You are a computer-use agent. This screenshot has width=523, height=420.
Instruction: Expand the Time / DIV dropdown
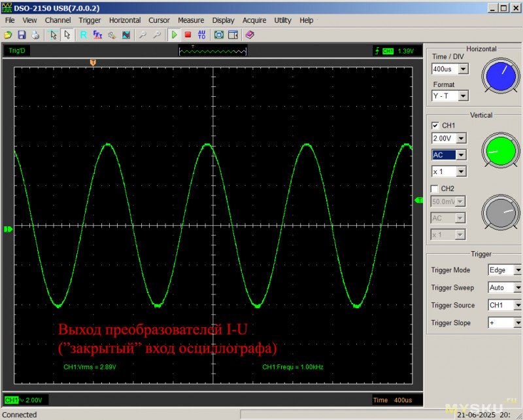click(463, 69)
